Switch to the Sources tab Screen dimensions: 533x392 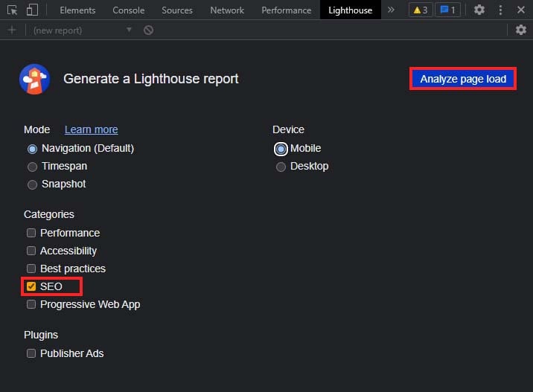[x=177, y=10]
